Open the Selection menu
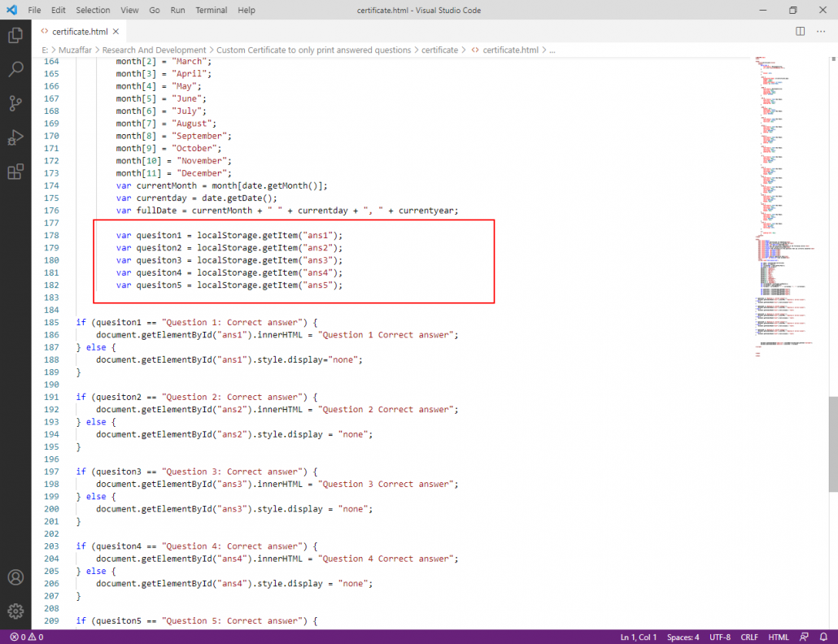Image resolution: width=838 pixels, height=644 pixels. point(93,10)
